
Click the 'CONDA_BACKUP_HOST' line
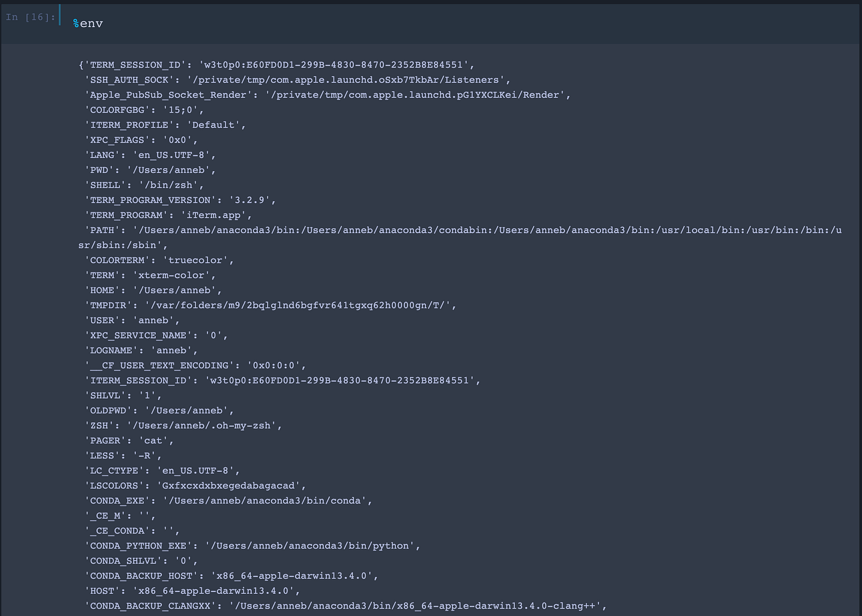tap(232, 576)
